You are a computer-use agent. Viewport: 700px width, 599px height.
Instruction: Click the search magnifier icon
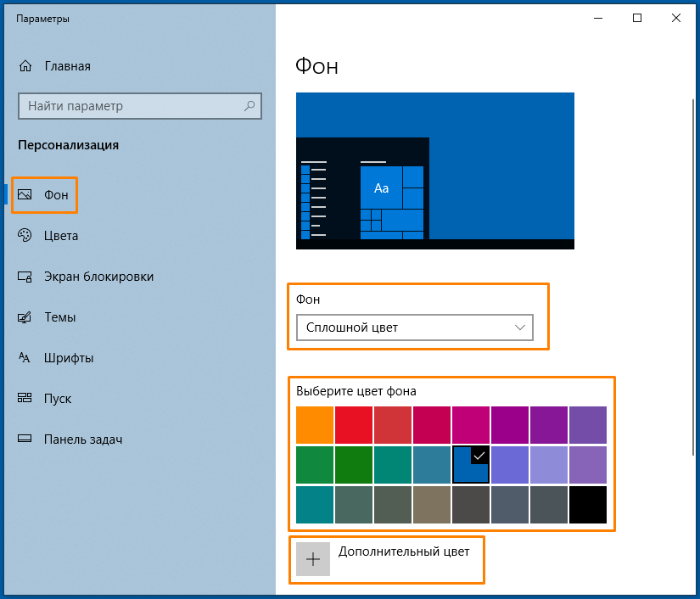249,106
